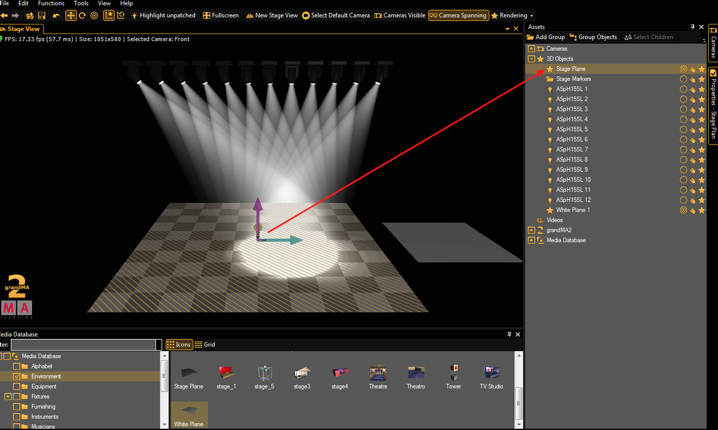The image size is (718, 430).
Task: Toggle Camera Spanning mode
Action: pyautogui.click(x=458, y=16)
